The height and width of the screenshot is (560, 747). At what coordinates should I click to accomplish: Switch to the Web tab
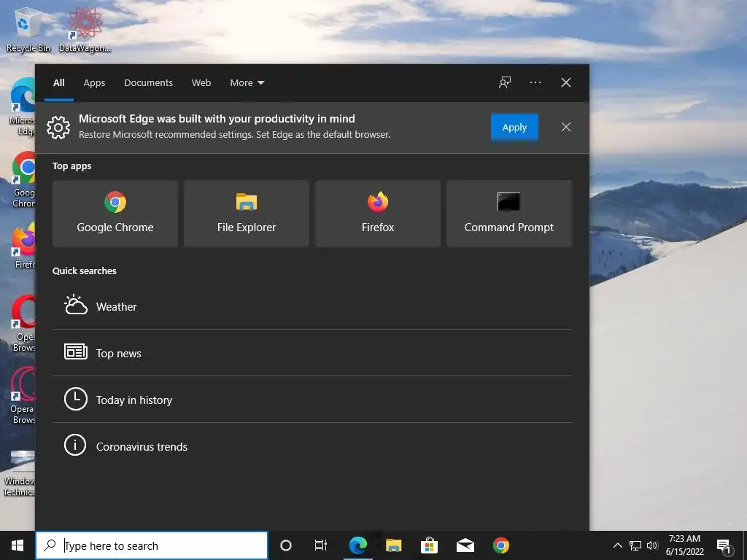coord(201,83)
